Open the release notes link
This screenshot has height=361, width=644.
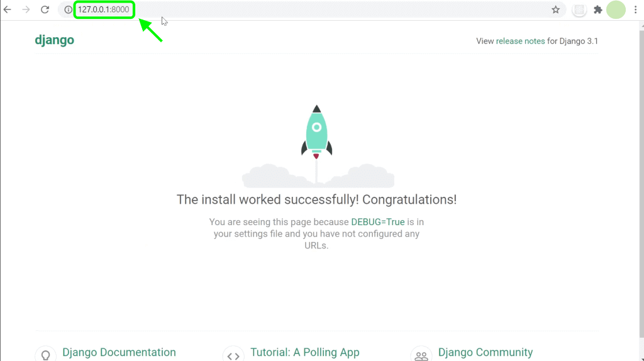(x=520, y=41)
